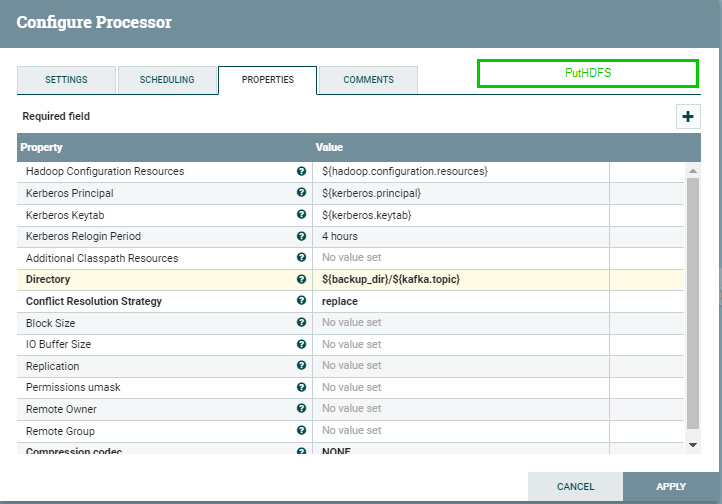The height and width of the screenshot is (504, 722).
Task: Select the Properties tab
Action: click(268, 80)
